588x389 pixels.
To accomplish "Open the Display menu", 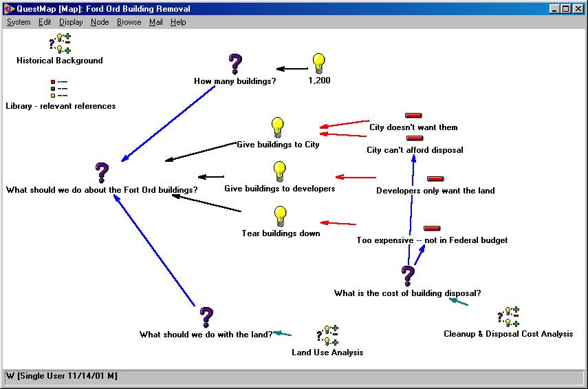I will click(71, 22).
